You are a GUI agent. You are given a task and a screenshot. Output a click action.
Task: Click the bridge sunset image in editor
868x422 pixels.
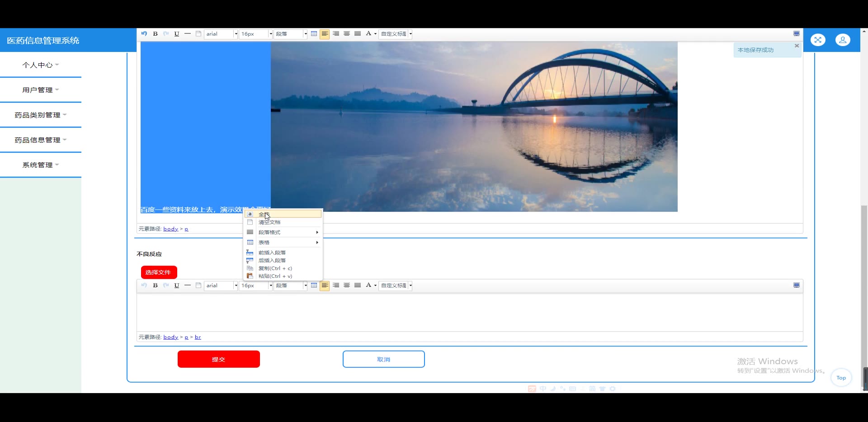click(x=474, y=127)
